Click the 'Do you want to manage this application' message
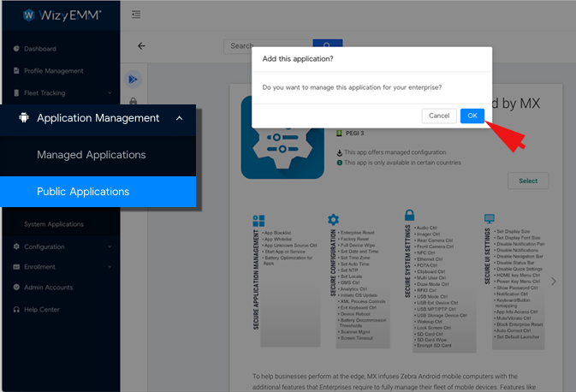The width and height of the screenshot is (576, 392). [352, 87]
